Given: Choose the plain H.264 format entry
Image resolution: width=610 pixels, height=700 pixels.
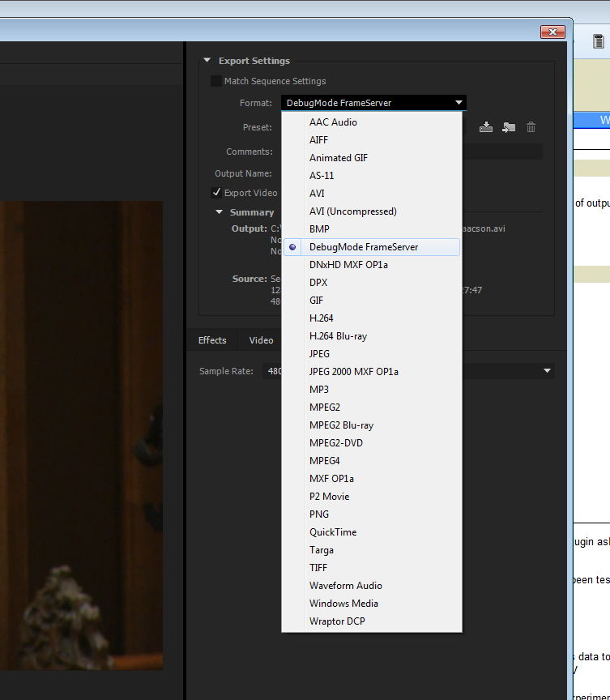Looking at the screenshot, I should [372, 318].
